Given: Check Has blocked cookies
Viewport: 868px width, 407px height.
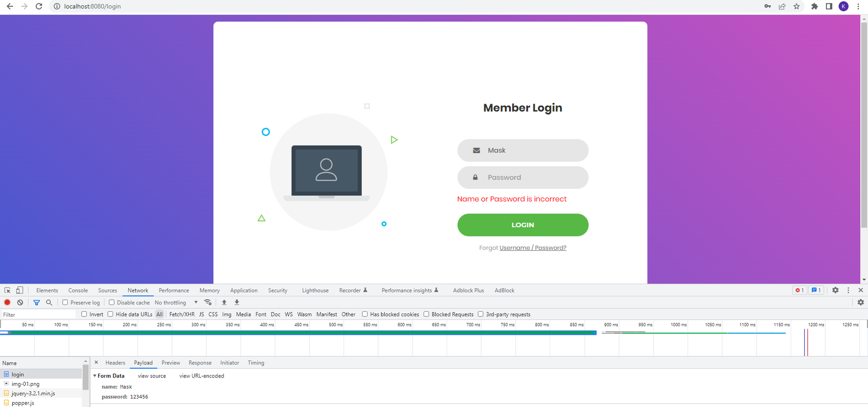Looking at the screenshot, I should point(365,314).
